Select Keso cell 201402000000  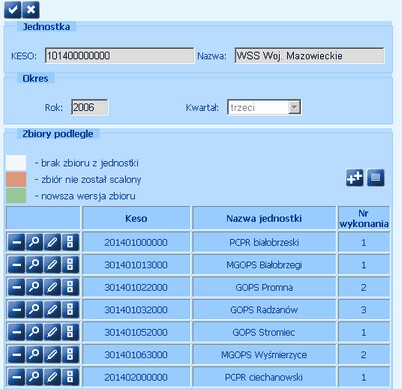[136, 377]
